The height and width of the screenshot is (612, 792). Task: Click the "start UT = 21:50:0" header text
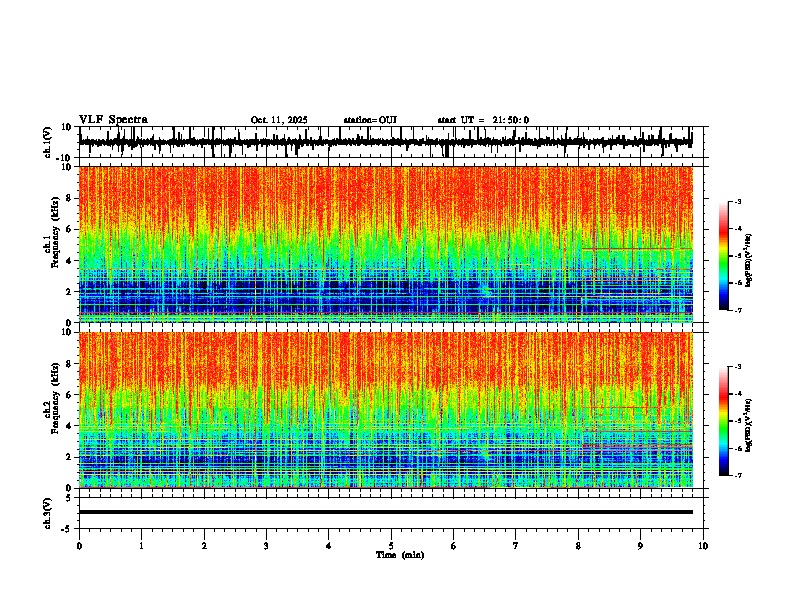[x=483, y=120]
